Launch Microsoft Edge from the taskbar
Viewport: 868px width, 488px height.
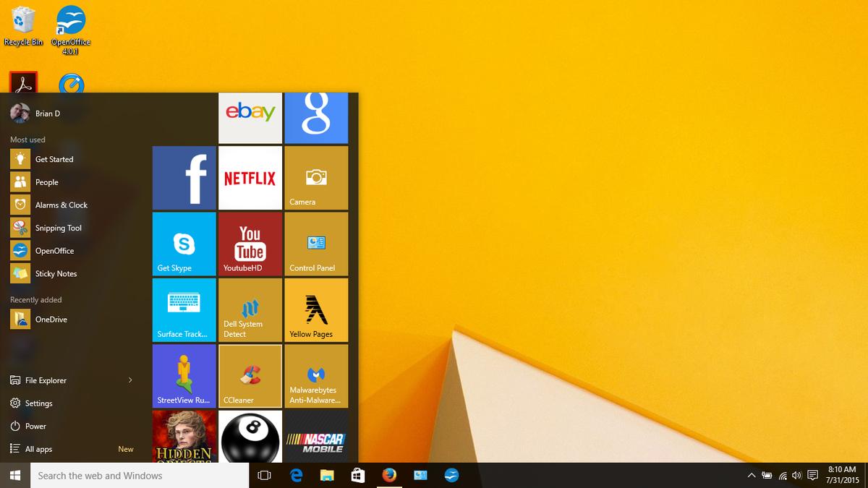[296, 475]
